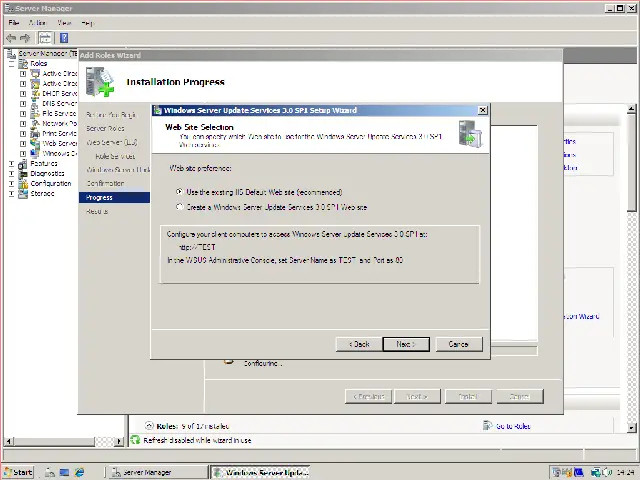Open the blue Help icon in toolbar
Viewport: 640px width, 480px height.
[x=64, y=38]
